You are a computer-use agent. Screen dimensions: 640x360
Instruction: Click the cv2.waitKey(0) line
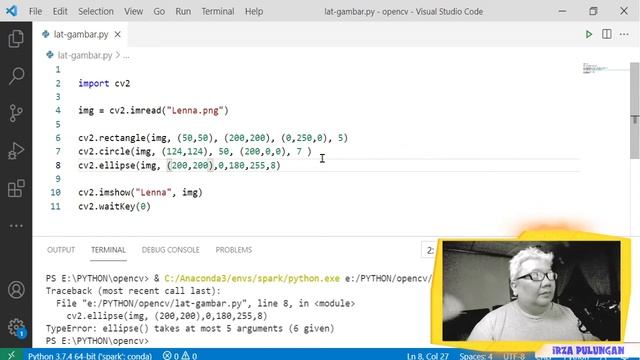(x=114, y=206)
